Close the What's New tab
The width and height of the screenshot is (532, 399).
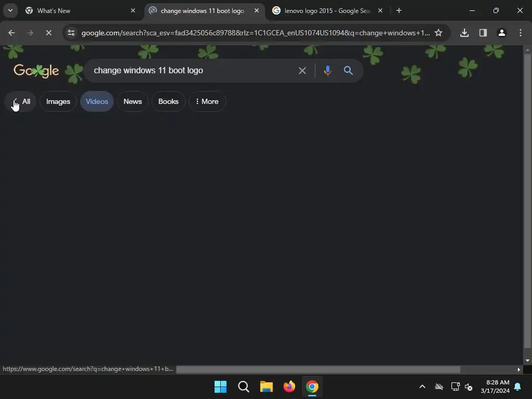click(133, 10)
